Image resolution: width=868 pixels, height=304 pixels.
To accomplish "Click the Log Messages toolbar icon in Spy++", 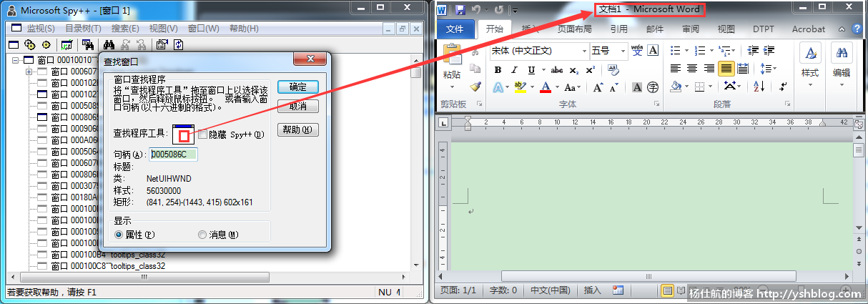I will [x=66, y=44].
